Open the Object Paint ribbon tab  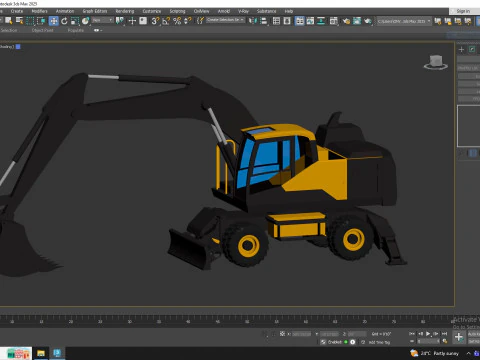42,30
